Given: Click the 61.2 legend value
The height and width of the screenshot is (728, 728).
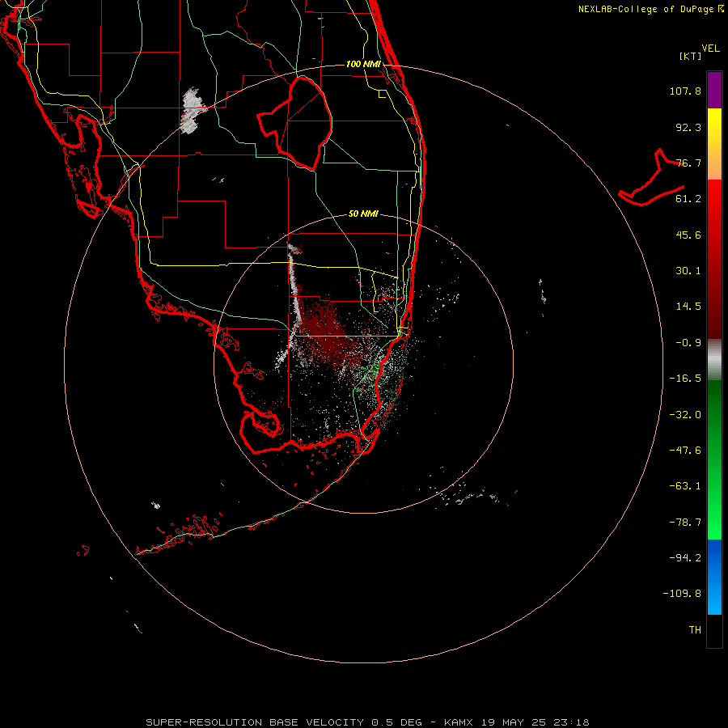Looking at the screenshot, I should pyautogui.click(x=688, y=199).
